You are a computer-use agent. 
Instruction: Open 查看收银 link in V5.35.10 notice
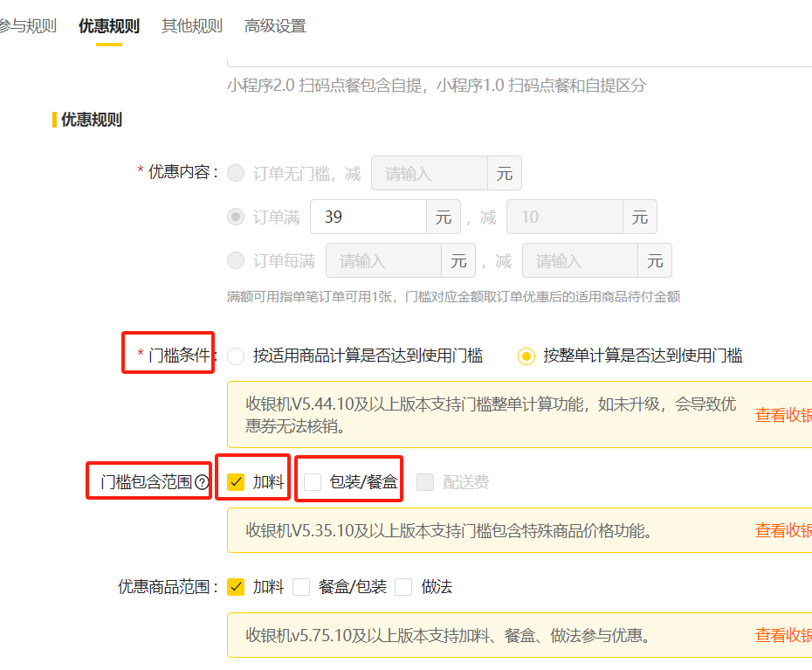coord(782,530)
